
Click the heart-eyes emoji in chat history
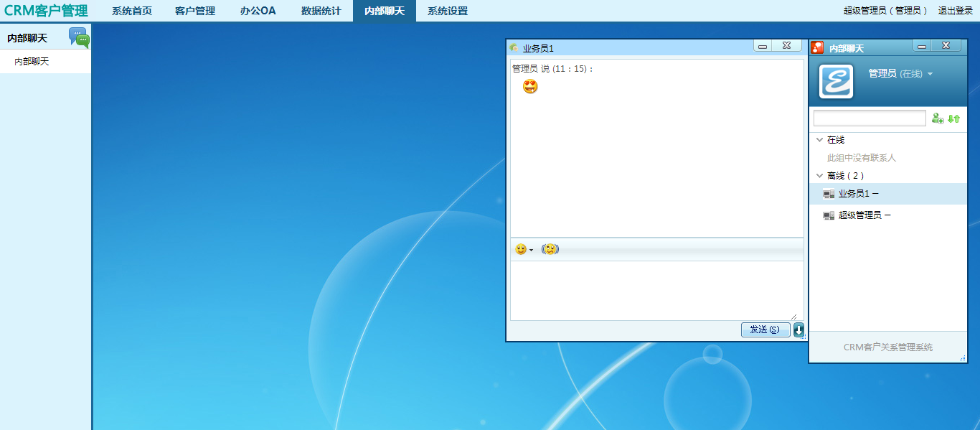[x=530, y=87]
